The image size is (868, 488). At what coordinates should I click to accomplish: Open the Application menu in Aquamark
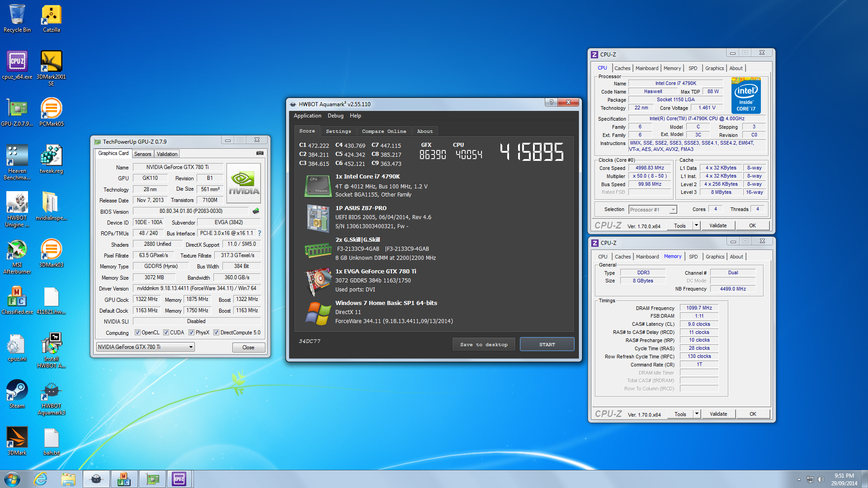[307, 116]
